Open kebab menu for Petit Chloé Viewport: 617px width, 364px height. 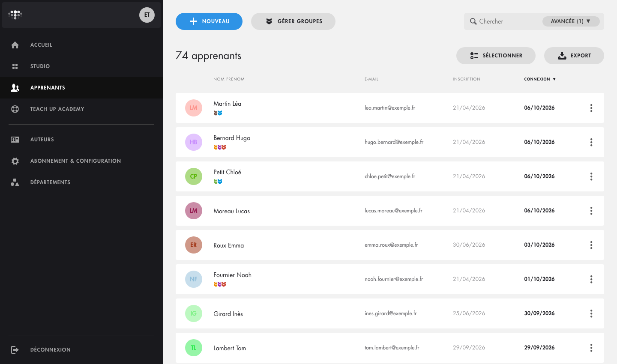click(591, 176)
